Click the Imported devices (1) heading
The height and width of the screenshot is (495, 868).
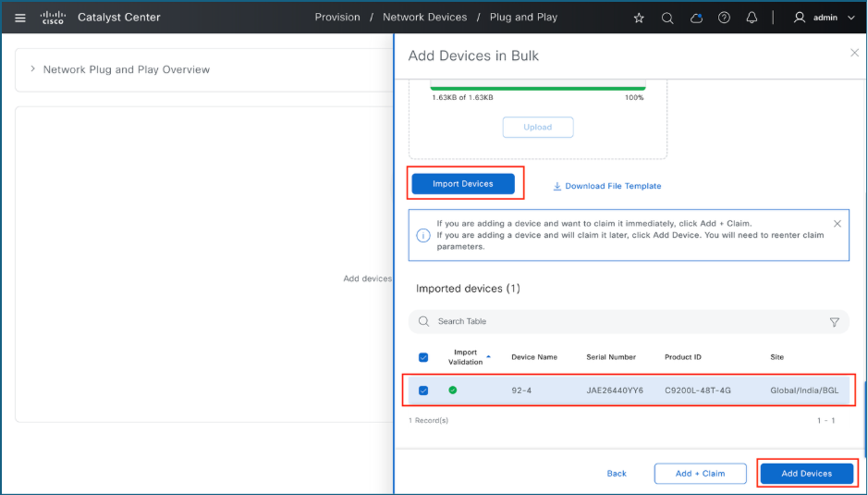(468, 289)
